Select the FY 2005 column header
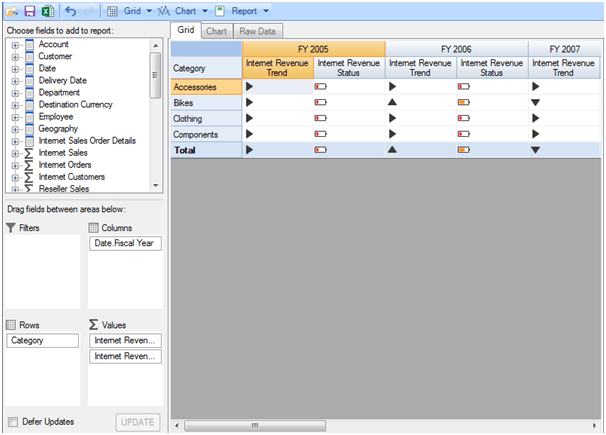This screenshot has height=435, width=606. (313, 49)
